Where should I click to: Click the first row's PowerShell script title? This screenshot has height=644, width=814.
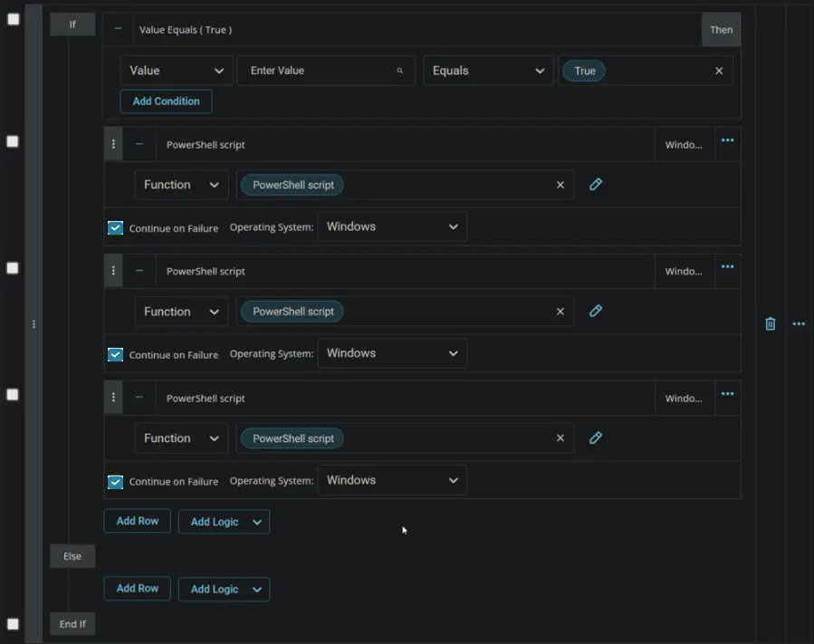[206, 145]
